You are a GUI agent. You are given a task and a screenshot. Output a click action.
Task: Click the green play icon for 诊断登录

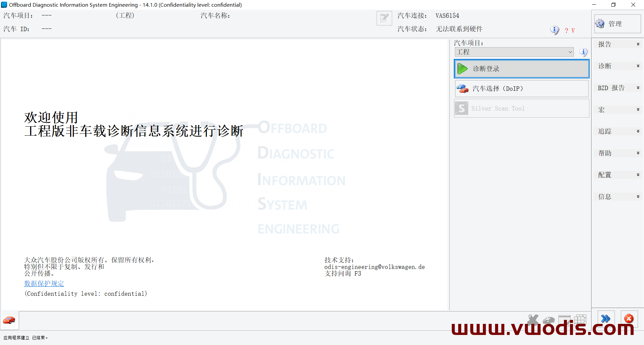pyautogui.click(x=463, y=69)
